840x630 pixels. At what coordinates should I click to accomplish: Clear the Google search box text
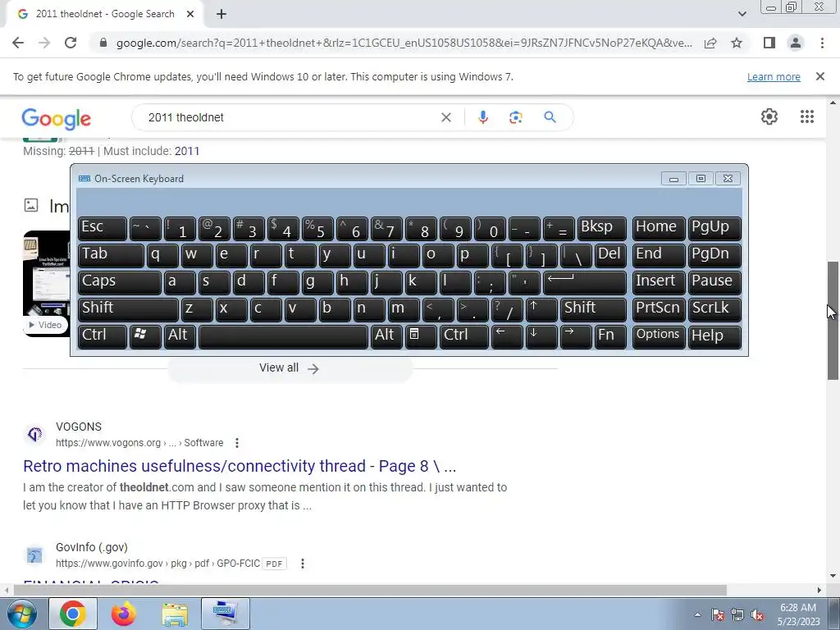pos(445,117)
